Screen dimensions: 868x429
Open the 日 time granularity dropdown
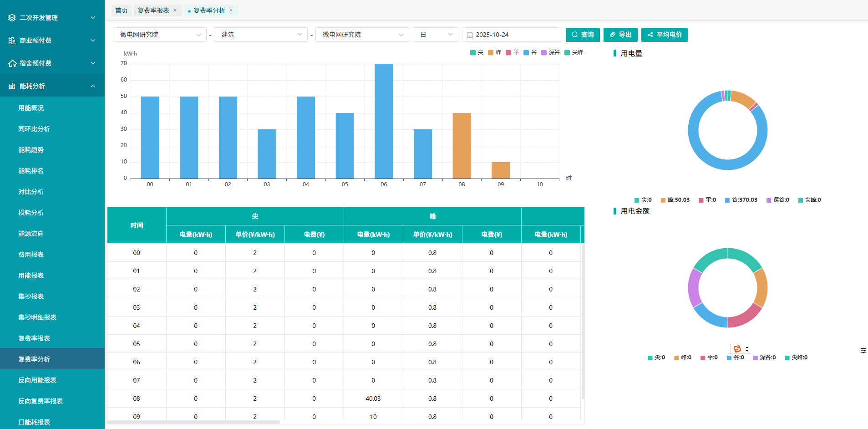[435, 35]
